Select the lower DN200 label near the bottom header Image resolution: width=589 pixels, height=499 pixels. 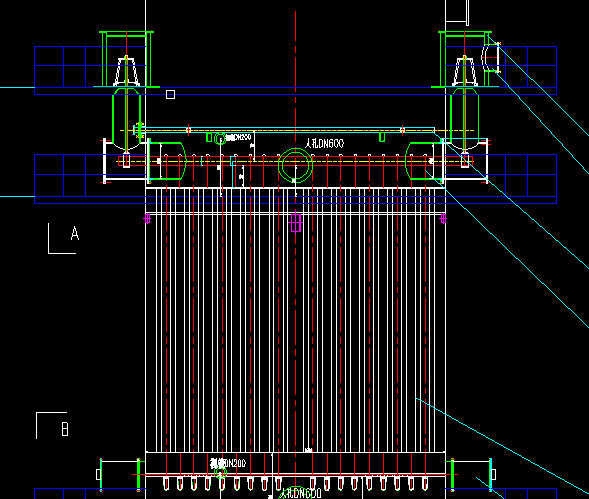pos(228,463)
